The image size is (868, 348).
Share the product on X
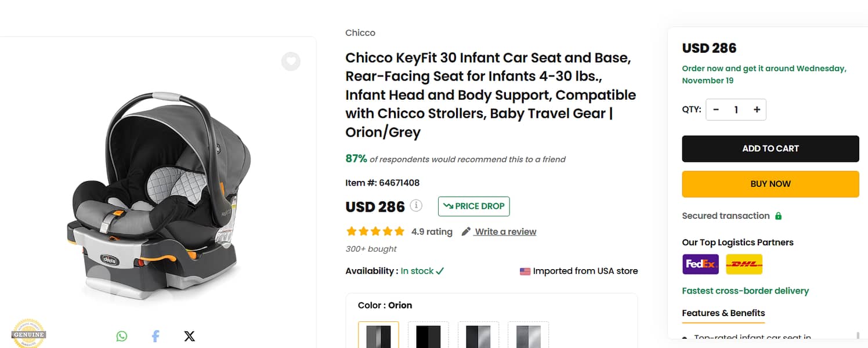[x=189, y=336]
